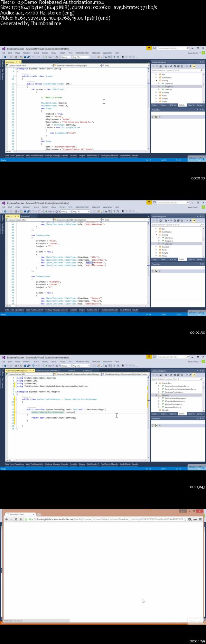Open Package Manager Console tab in 00:01:17 frame

[57, 156]
